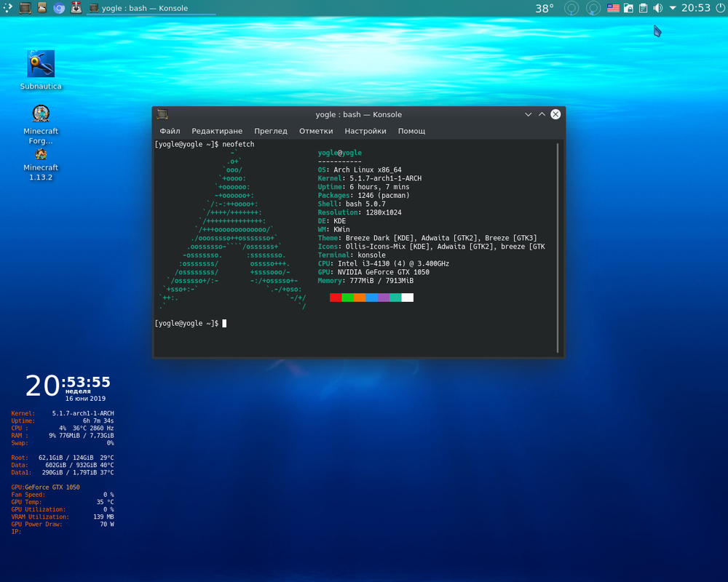Launch the Chromium browser from panel
Image resolution: width=728 pixels, height=582 pixels.
(59, 8)
